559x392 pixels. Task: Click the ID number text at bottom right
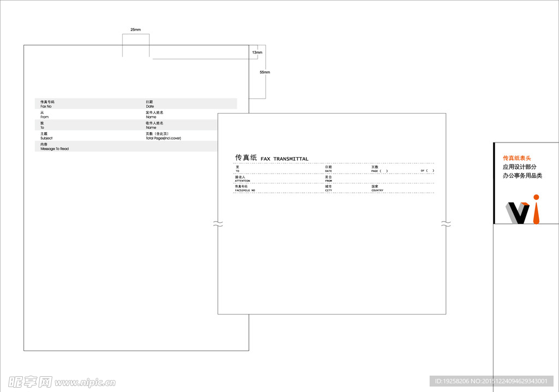coord(492,381)
